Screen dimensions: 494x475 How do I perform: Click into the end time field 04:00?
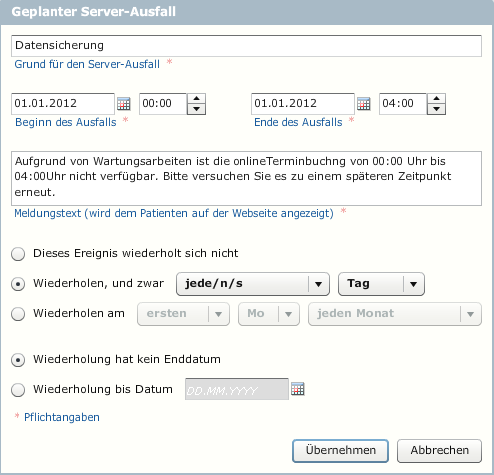pyautogui.click(x=403, y=104)
